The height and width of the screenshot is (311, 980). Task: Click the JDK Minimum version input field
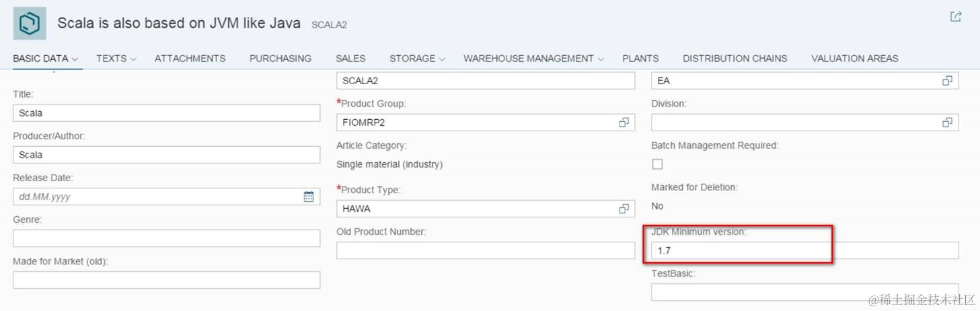[x=804, y=250]
